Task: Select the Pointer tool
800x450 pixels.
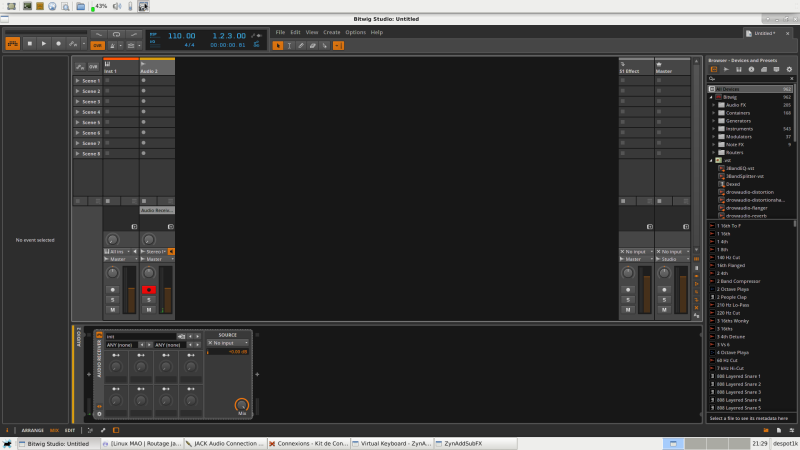Action: point(278,45)
